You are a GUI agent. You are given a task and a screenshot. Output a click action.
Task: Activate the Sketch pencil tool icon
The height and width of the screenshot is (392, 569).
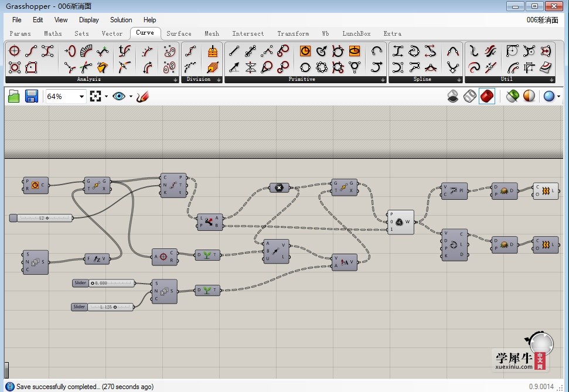pos(142,97)
